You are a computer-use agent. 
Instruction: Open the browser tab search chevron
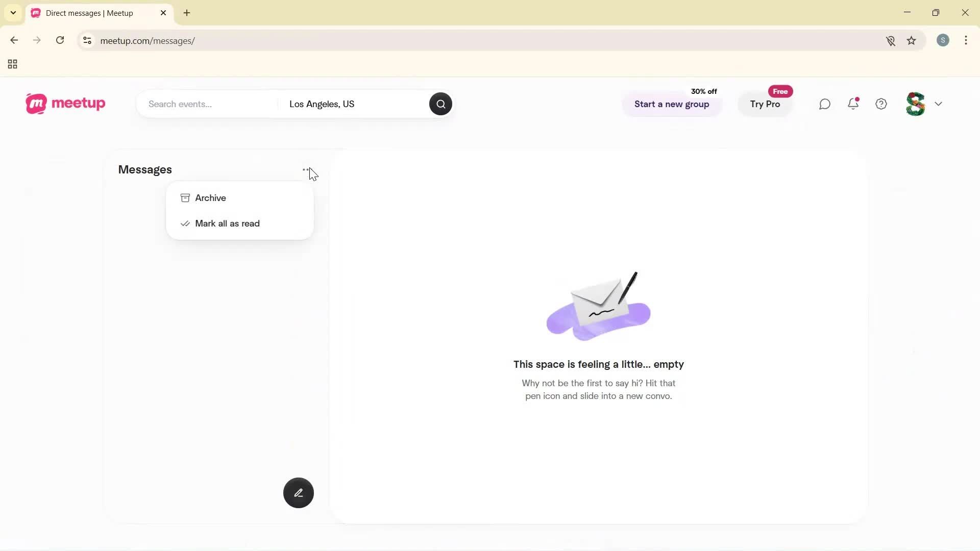(13, 13)
